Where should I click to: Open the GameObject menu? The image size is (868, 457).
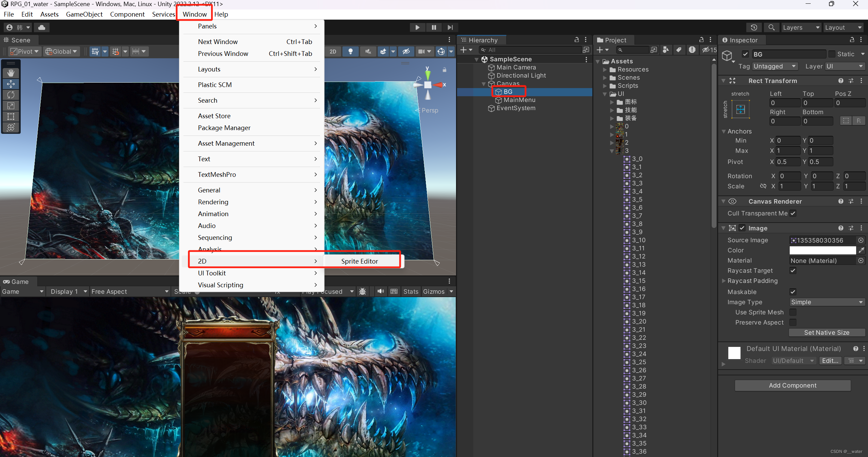(x=84, y=14)
